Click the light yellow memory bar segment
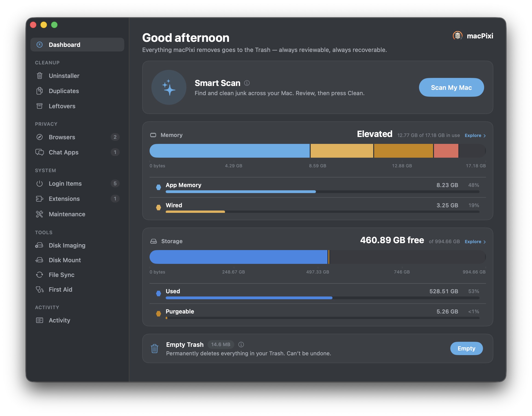The height and width of the screenshot is (416, 532). click(341, 151)
